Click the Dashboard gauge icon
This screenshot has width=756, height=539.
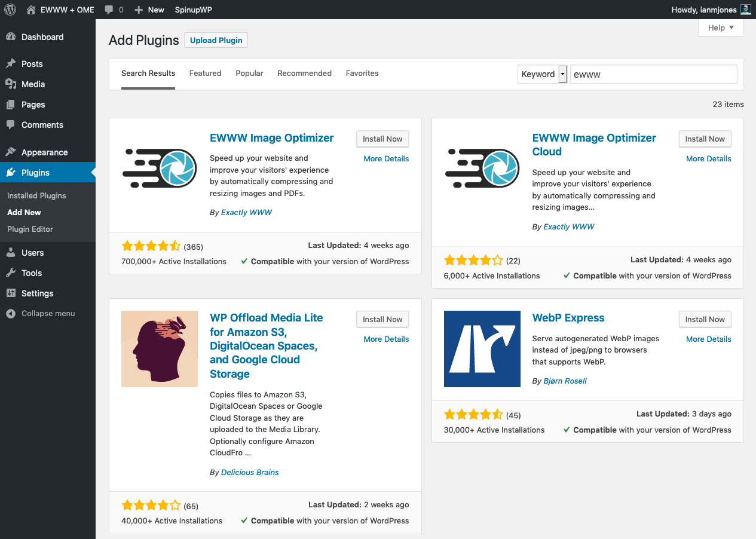(11, 37)
